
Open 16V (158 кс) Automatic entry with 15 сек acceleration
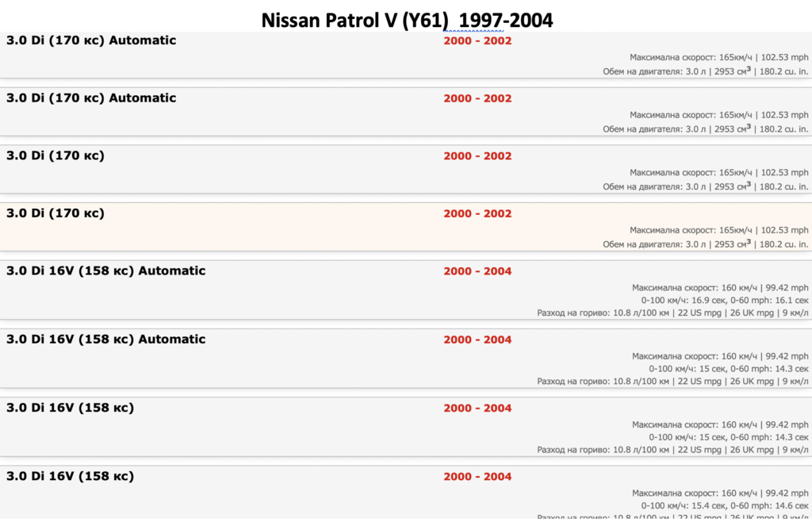click(106, 339)
